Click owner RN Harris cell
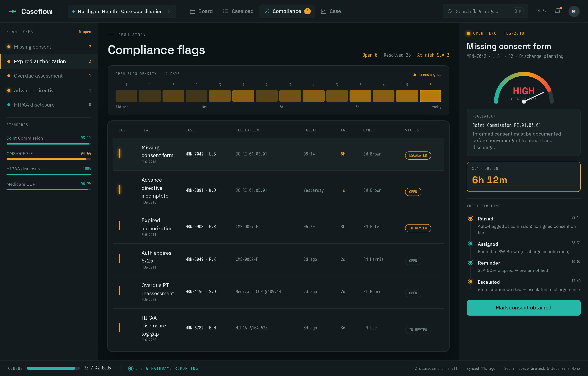Screen dimensions: 588x376 click(x=373, y=259)
